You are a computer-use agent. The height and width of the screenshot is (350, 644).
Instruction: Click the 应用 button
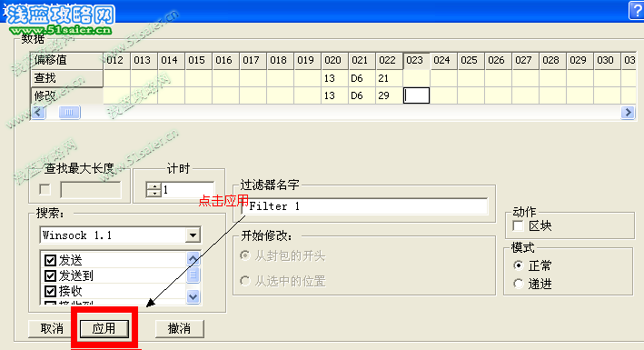104,328
